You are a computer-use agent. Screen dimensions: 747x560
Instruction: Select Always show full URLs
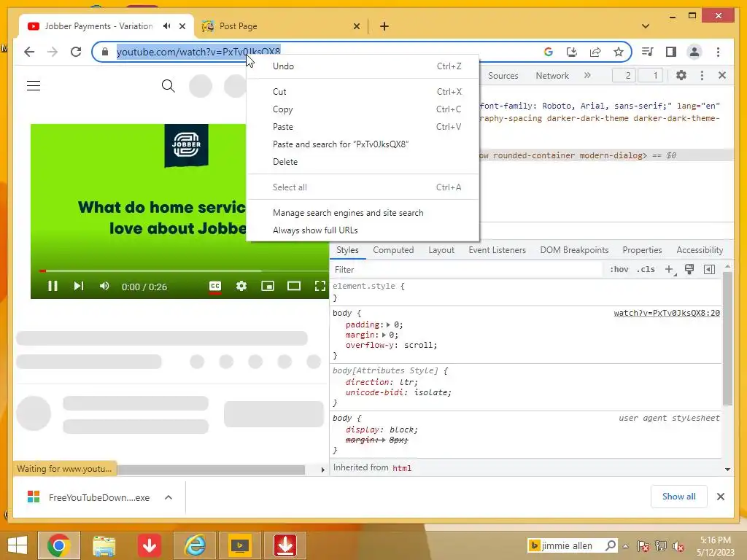coord(363,230)
